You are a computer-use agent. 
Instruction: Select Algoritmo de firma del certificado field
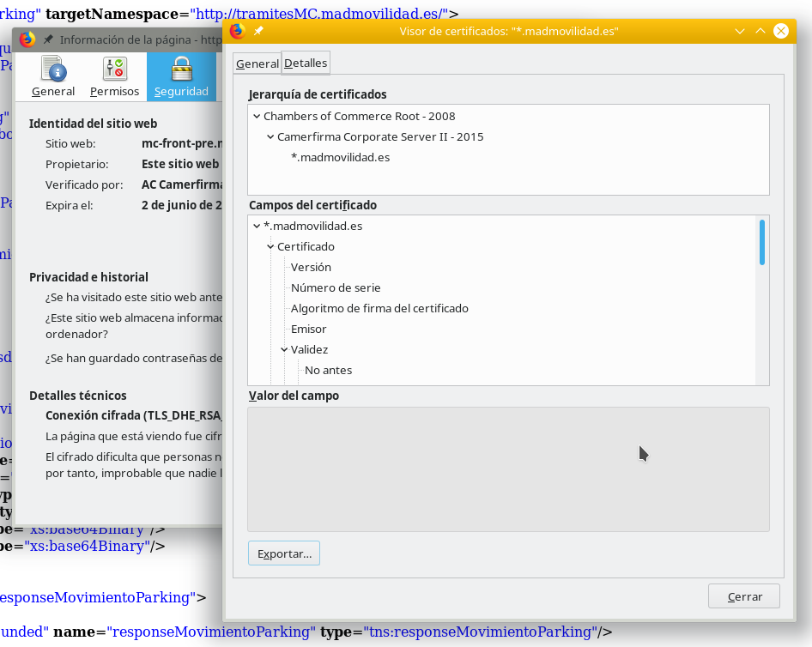pyautogui.click(x=379, y=308)
